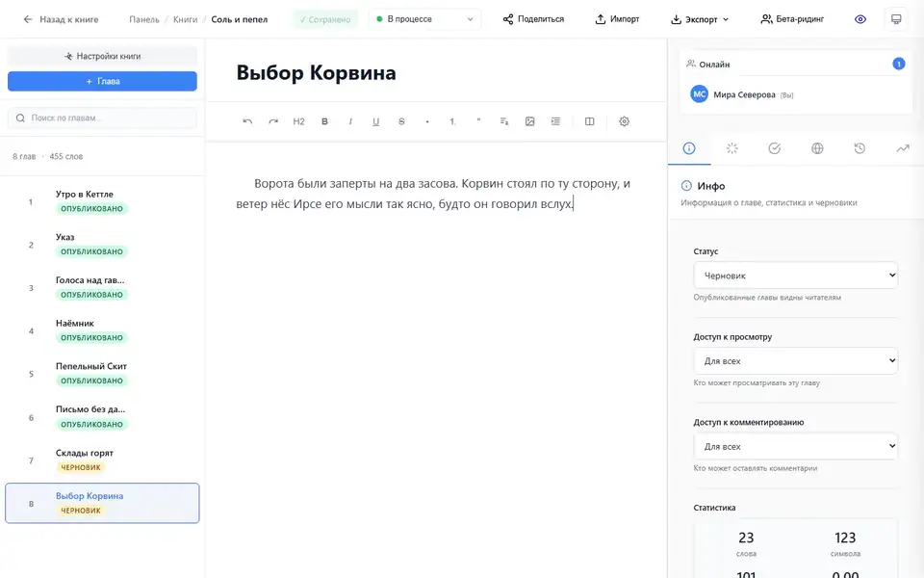924x578 pixels.
Task: Insert a numbered list
Action: tap(452, 121)
